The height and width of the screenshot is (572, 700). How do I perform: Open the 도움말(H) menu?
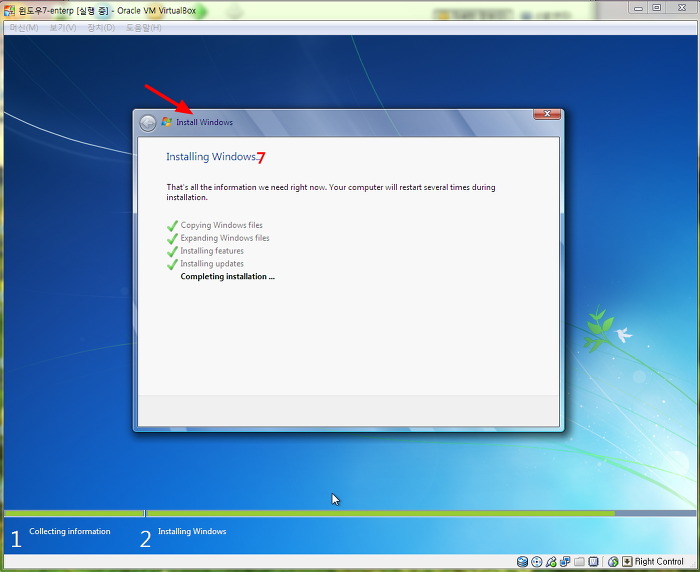143,27
